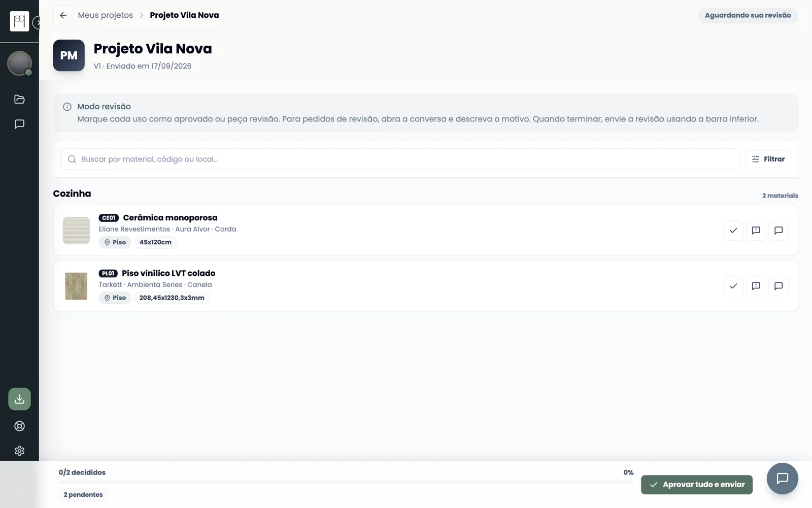Click the 0/2 decididos label

(82, 472)
